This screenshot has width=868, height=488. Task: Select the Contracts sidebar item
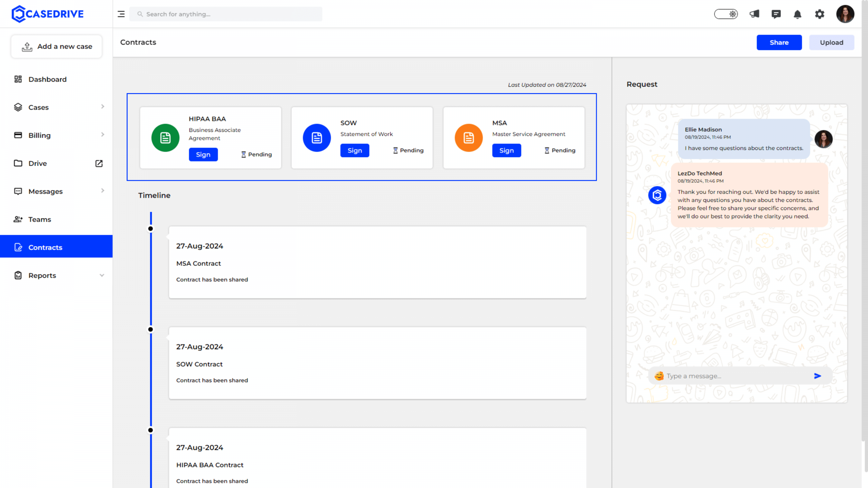(x=56, y=246)
